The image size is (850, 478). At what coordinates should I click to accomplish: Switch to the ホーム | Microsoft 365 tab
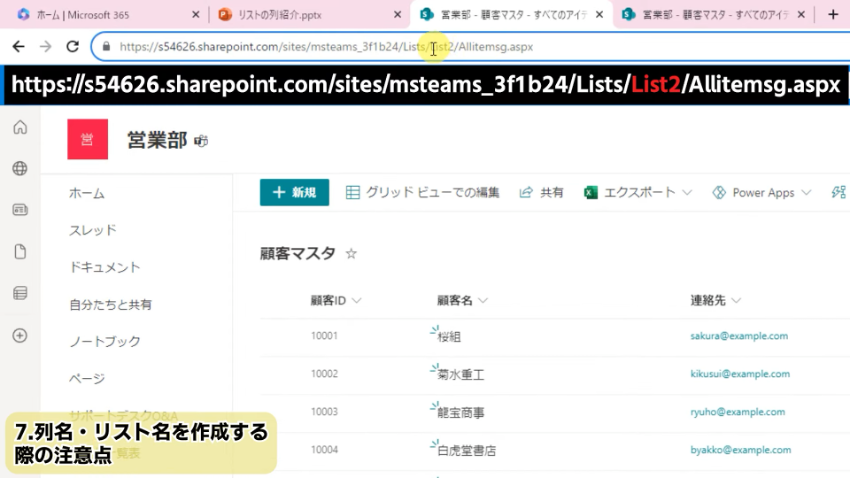(100, 14)
